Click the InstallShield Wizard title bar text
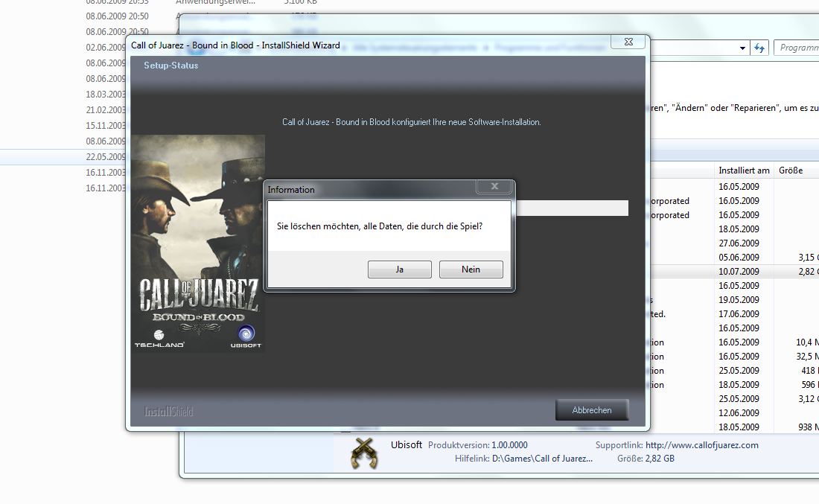 (235, 45)
